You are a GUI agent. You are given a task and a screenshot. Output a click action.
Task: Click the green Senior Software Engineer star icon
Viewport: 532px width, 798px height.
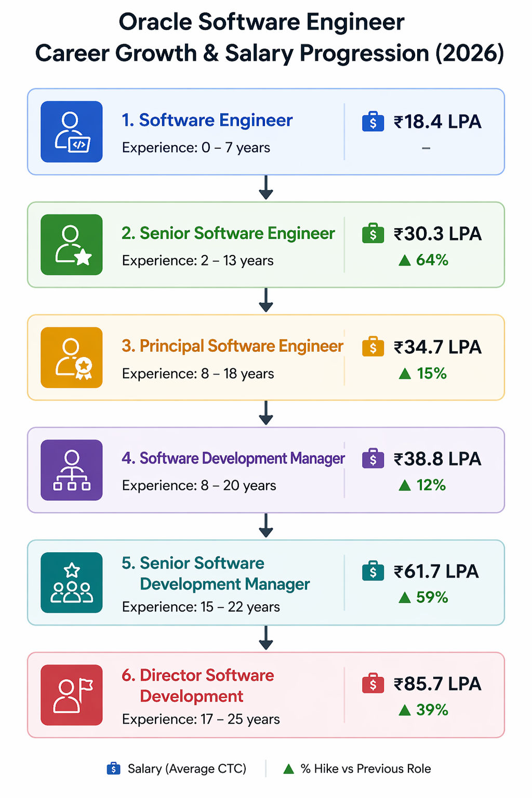72,245
